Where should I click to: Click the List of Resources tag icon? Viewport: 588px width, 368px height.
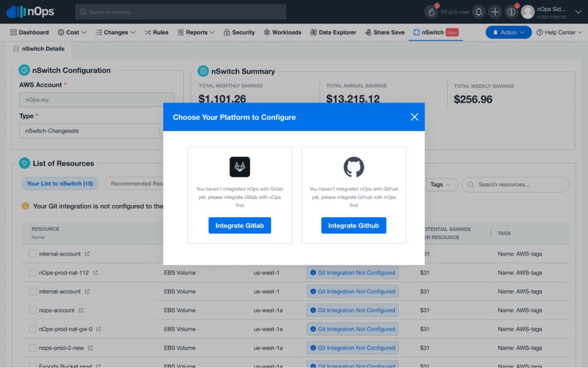pyautogui.click(x=24, y=163)
